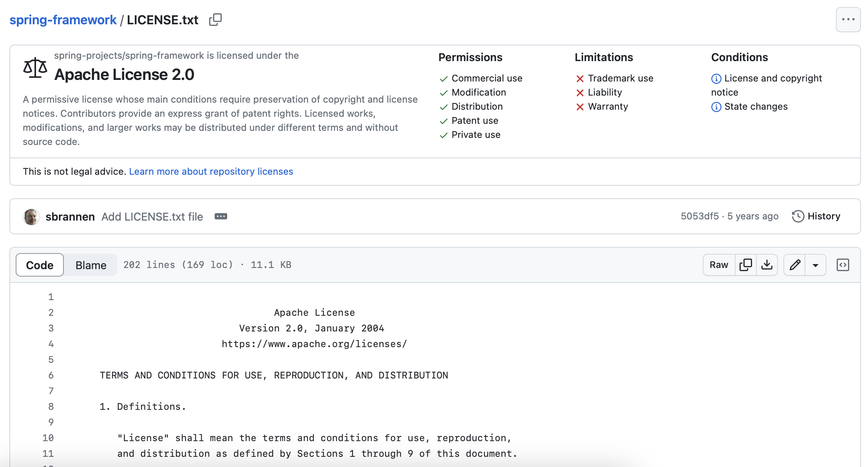Copy raw file contents
Viewport: 868px width, 467px height.
[745, 265]
